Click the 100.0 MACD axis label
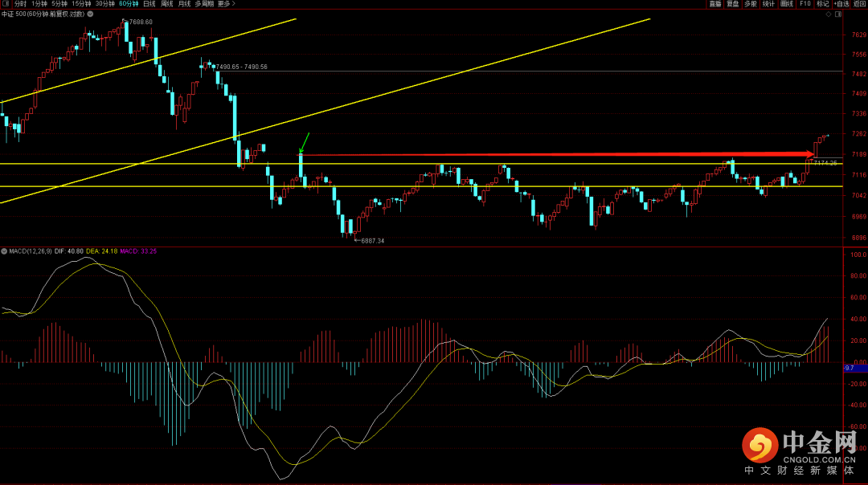The height and width of the screenshot is (485, 868). [x=858, y=255]
